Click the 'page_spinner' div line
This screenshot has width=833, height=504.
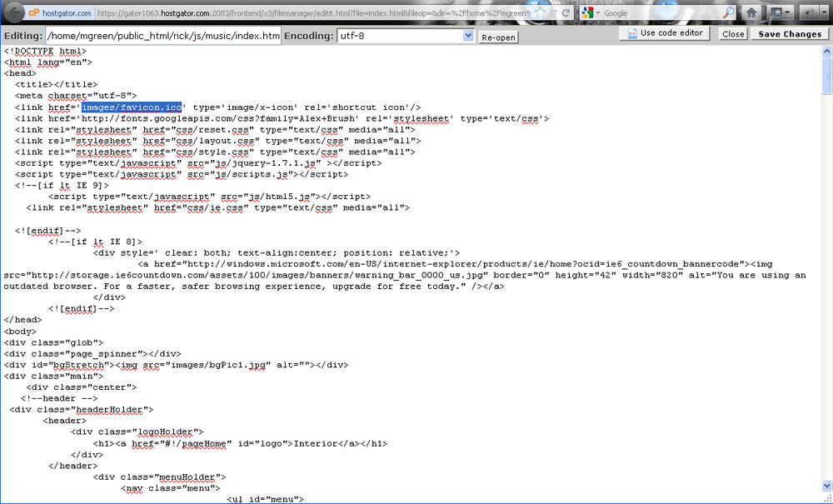click(x=92, y=354)
